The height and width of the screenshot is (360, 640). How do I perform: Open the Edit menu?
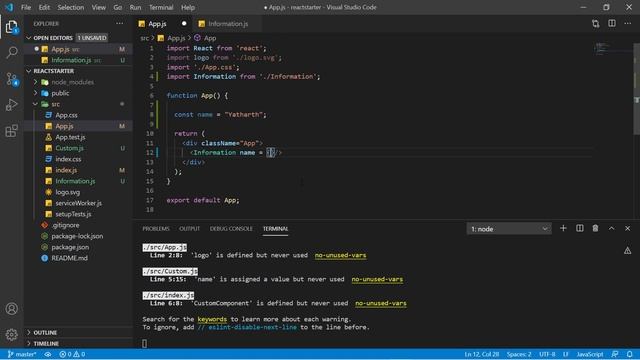[44, 7]
